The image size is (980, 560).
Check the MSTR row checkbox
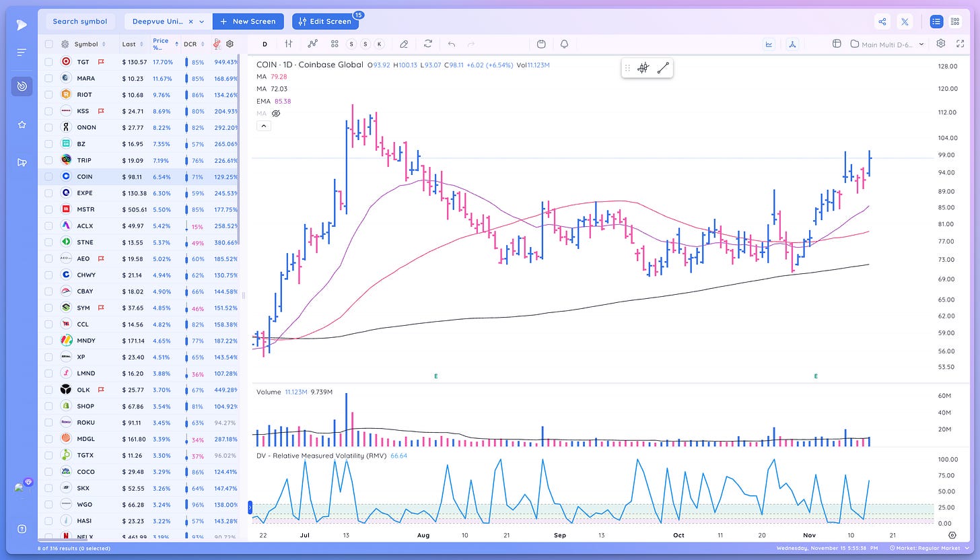pos(48,209)
